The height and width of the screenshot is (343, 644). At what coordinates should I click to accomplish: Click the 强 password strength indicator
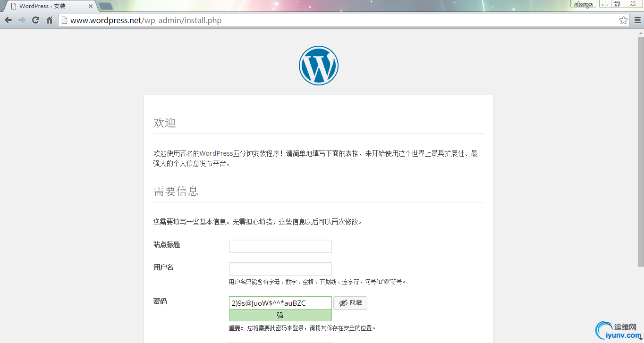coord(280,315)
